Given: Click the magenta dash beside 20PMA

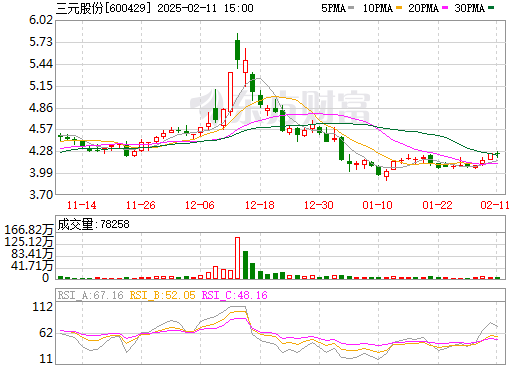Looking at the screenshot, I should [x=445, y=7].
